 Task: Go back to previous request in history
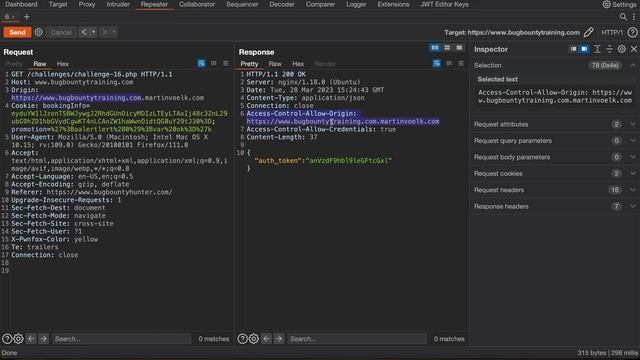pos(84,32)
